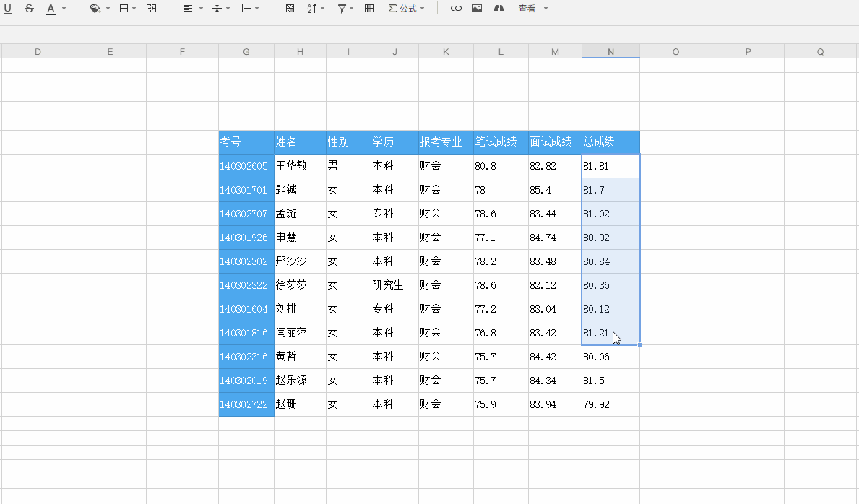Click the merge cells icon
Viewport: 859px width, 504px height.
pos(151,9)
